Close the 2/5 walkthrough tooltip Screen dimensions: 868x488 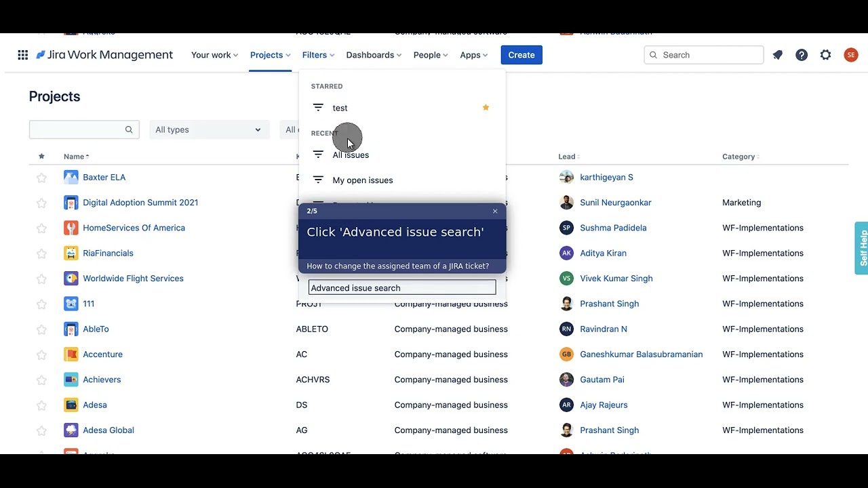pyautogui.click(x=495, y=211)
